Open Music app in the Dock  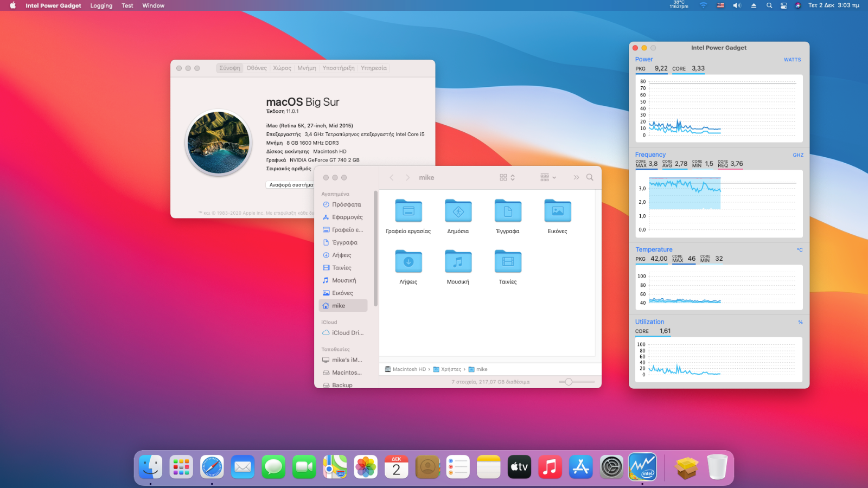coord(550,466)
